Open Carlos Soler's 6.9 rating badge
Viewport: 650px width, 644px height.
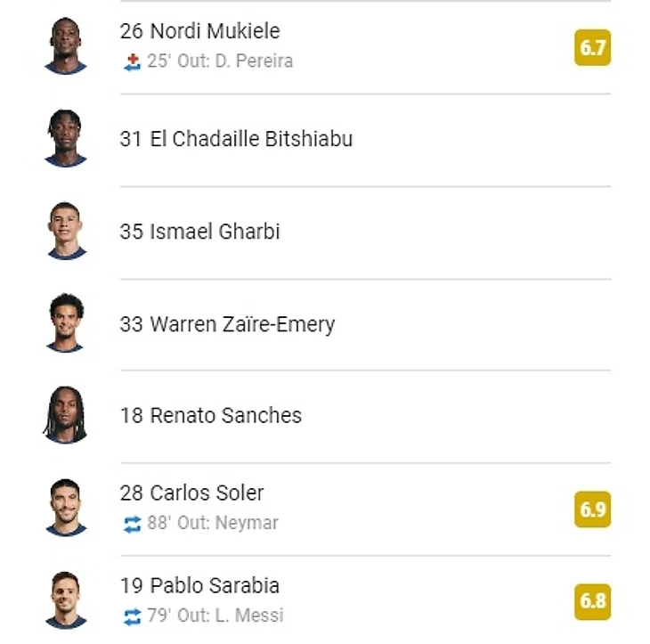pyautogui.click(x=592, y=509)
